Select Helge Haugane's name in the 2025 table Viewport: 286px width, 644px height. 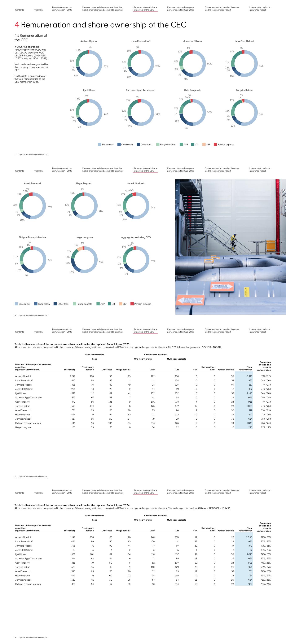click(x=23, y=427)
